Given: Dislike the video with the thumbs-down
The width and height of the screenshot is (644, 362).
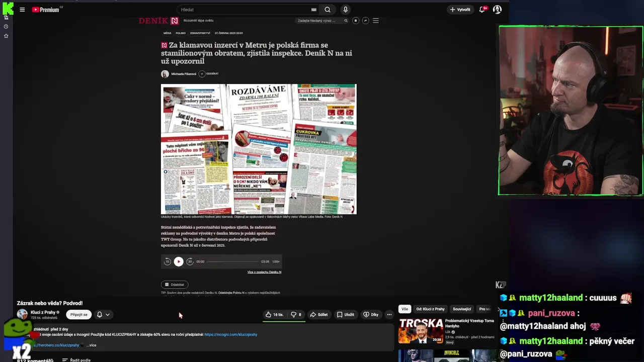Looking at the screenshot, I should point(296,315).
